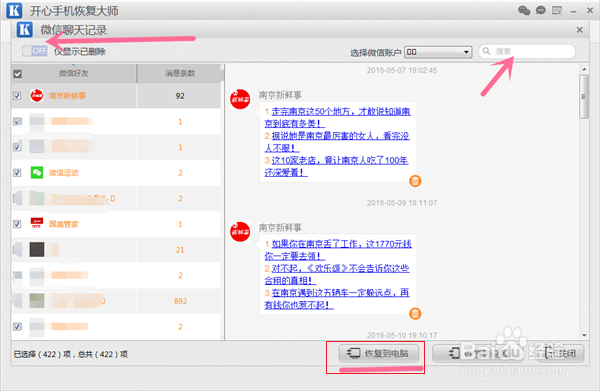Close the 微信聊天记录 dialog

[579, 30]
